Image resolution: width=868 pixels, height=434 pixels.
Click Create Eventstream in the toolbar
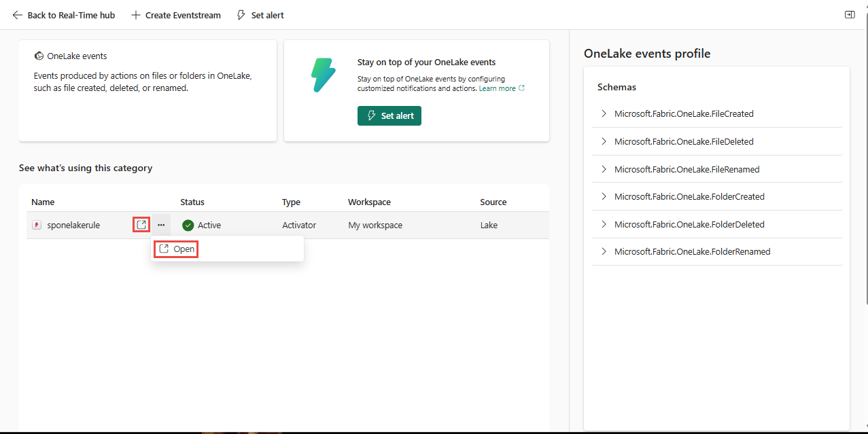click(x=175, y=15)
